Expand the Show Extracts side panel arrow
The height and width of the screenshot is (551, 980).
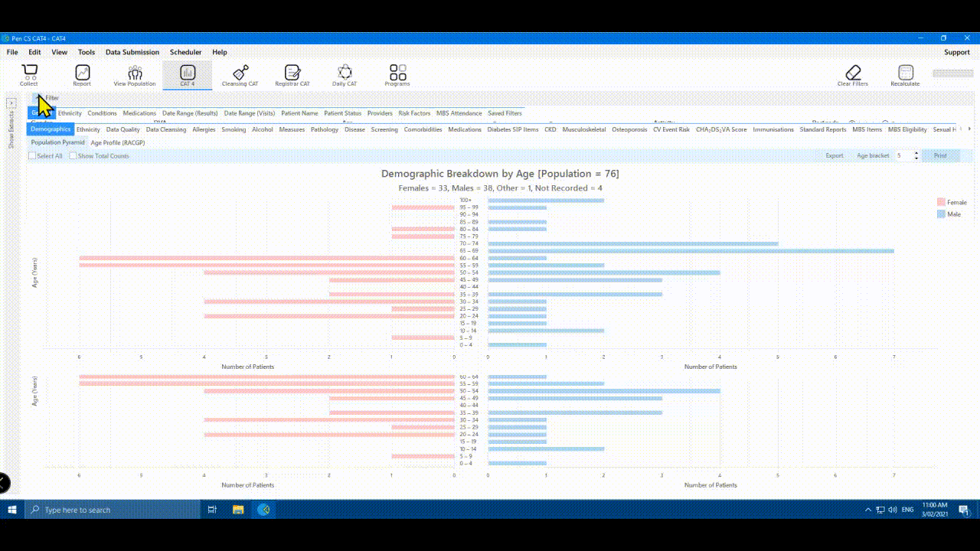[11, 103]
